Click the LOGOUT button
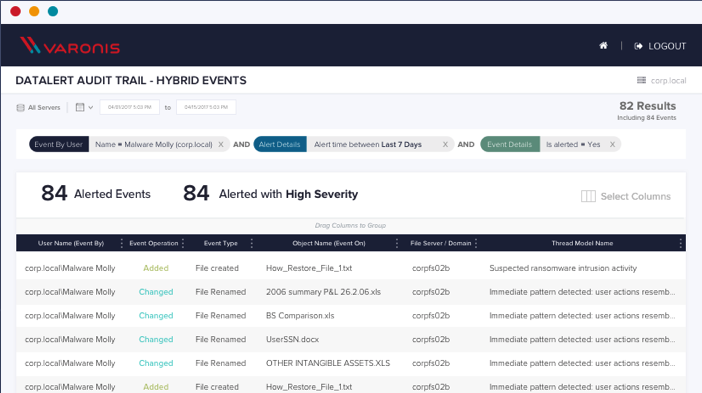Screen dimensions: 702x393 [x=660, y=46]
